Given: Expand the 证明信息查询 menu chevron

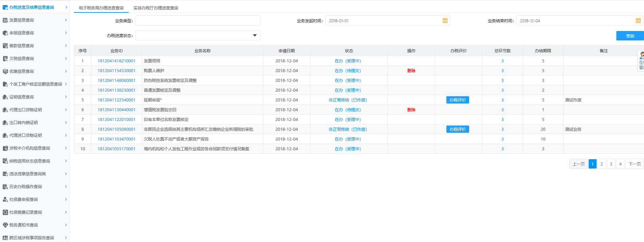Looking at the screenshot, I should click(x=66, y=97).
